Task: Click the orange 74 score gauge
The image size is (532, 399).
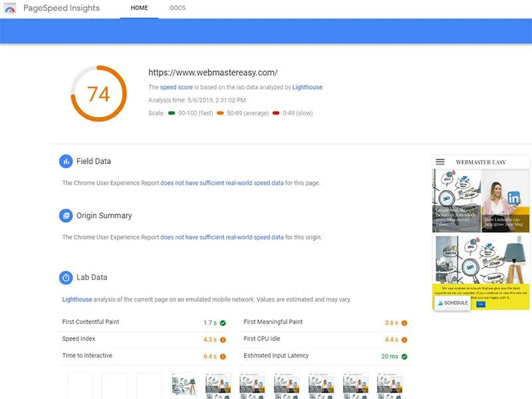Action: coord(98,94)
